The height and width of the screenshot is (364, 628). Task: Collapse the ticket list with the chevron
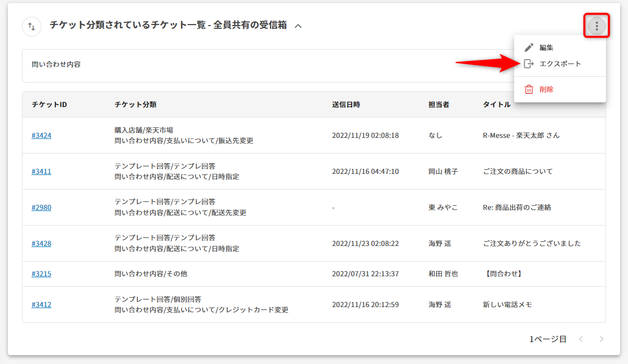(298, 26)
